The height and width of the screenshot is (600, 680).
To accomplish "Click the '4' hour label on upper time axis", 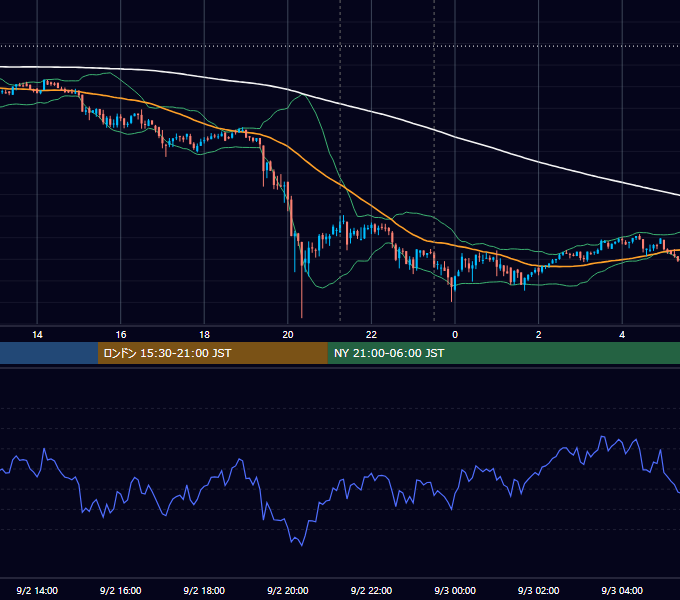I will (622, 335).
